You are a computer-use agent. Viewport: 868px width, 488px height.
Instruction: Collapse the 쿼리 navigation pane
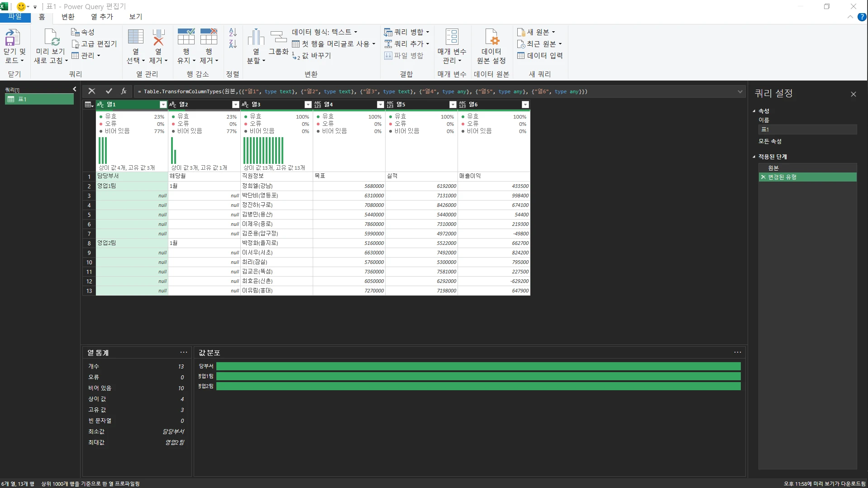click(75, 89)
